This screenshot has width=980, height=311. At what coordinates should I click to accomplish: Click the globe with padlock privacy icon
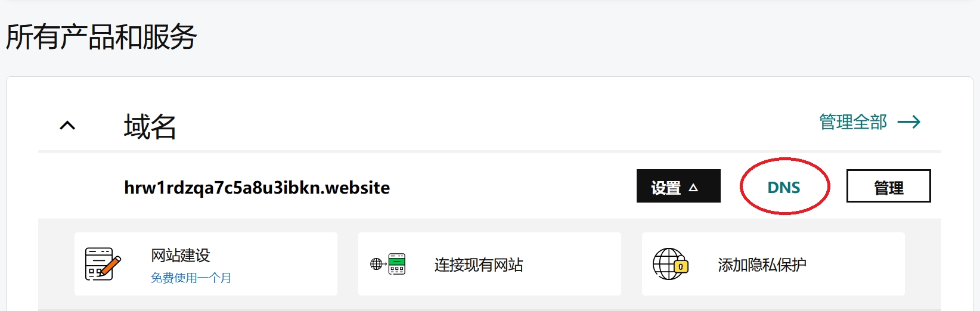click(x=671, y=264)
